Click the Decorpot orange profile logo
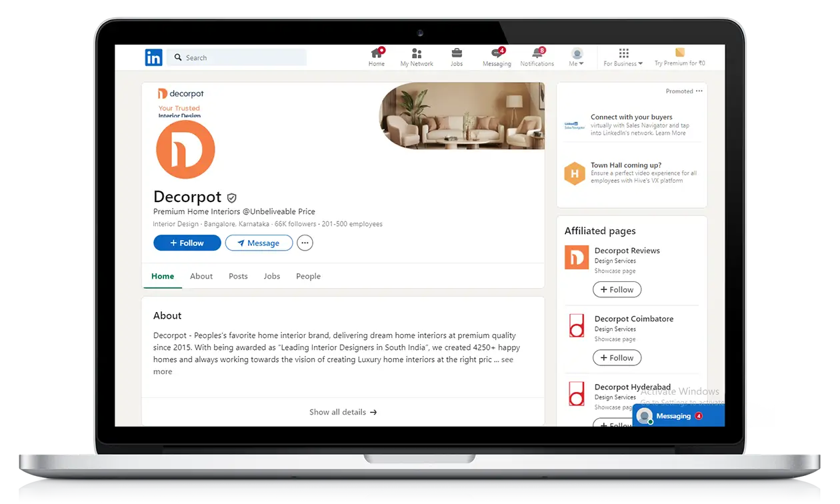This screenshot has width=840, height=504. coord(185,149)
